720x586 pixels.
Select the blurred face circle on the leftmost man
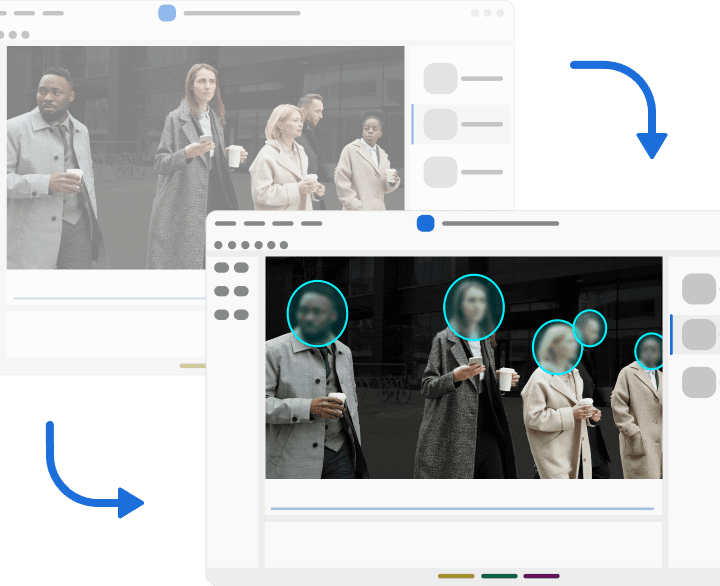317,313
